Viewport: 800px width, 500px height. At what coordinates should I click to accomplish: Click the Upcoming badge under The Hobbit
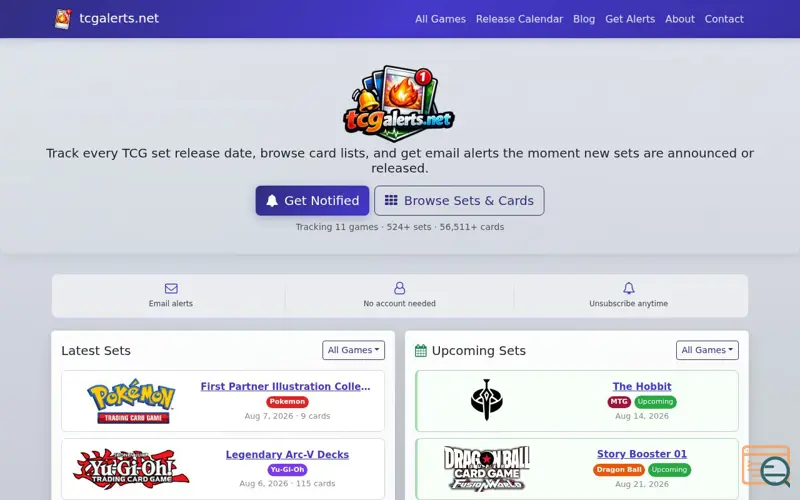[655, 402]
